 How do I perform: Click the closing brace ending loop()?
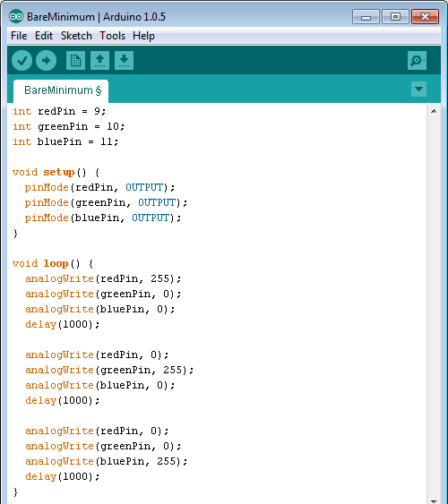(15, 491)
